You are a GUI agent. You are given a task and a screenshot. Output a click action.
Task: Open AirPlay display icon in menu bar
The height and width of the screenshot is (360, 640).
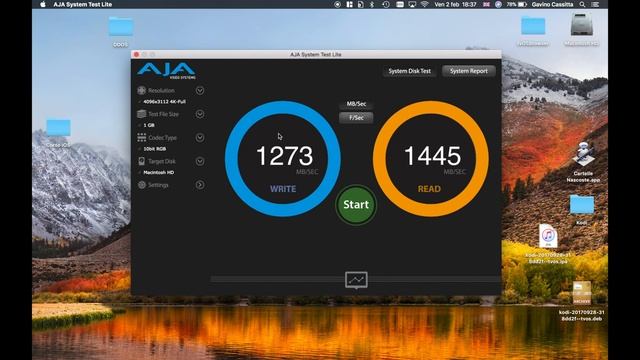(412, 4)
